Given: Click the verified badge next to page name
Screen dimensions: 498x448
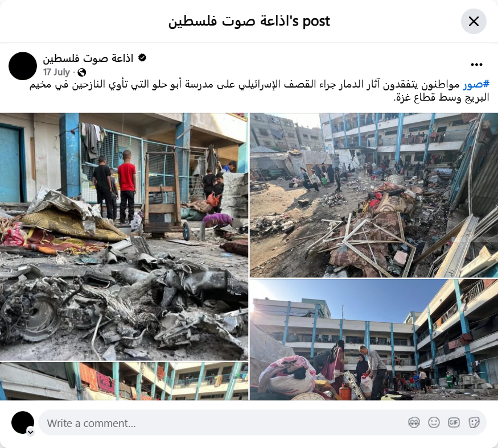Looking at the screenshot, I should pyautogui.click(x=142, y=58).
